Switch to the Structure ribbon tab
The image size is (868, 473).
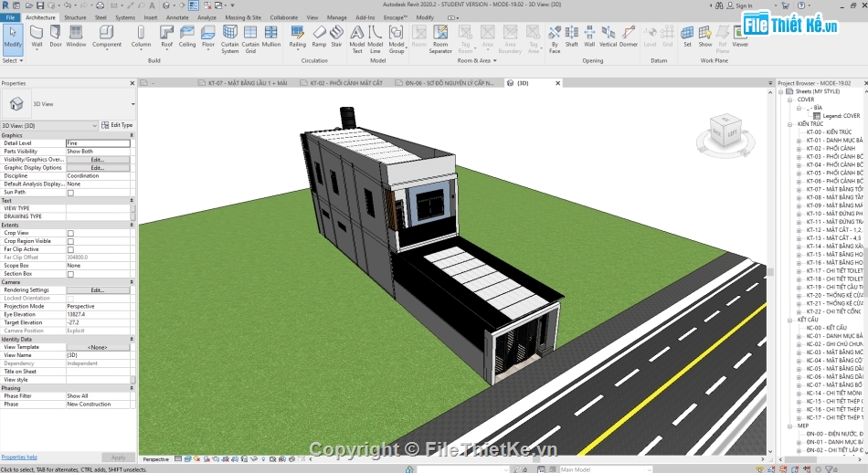pos(75,17)
